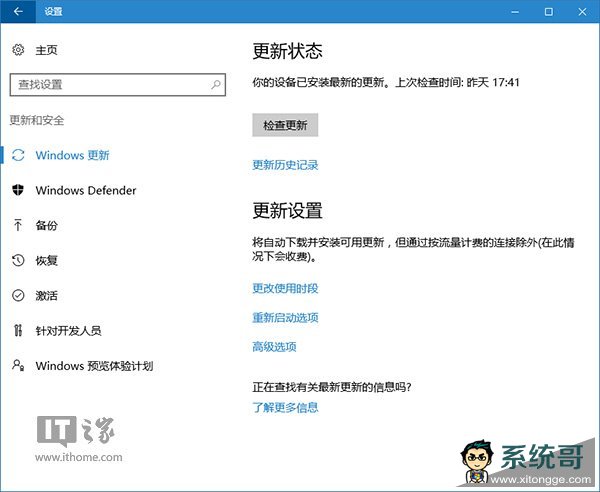
Task: Select Windows 更新 in the sidebar
Action: tap(72, 155)
